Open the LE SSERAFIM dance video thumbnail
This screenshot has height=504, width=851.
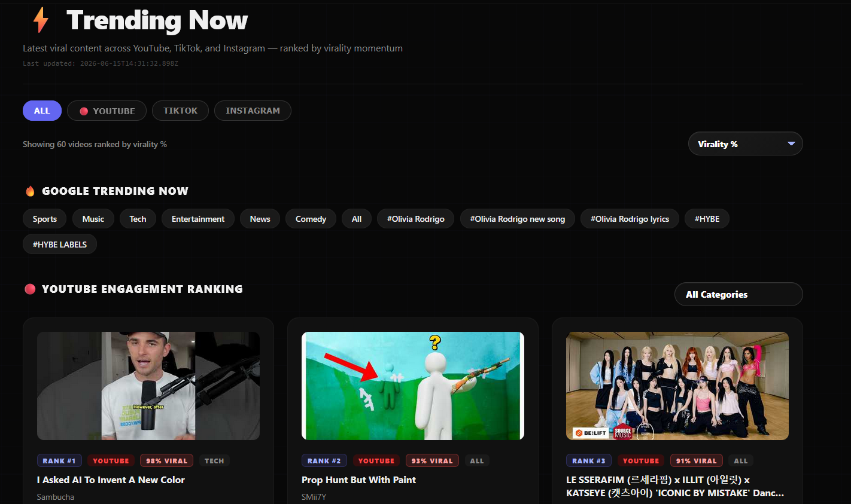pos(677,386)
